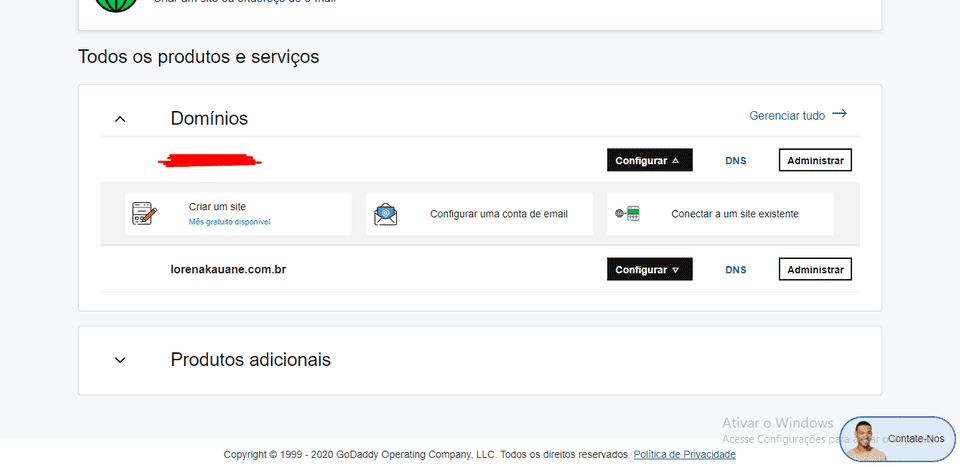The image size is (960, 467).
Task: Click the arrow icon next to Gerenciar tudo
Action: (x=839, y=114)
